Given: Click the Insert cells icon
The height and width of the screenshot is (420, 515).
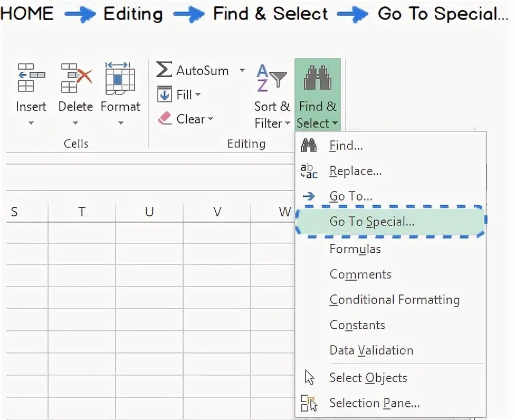Looking at the screenshot, I should click(x=31, y=78).
